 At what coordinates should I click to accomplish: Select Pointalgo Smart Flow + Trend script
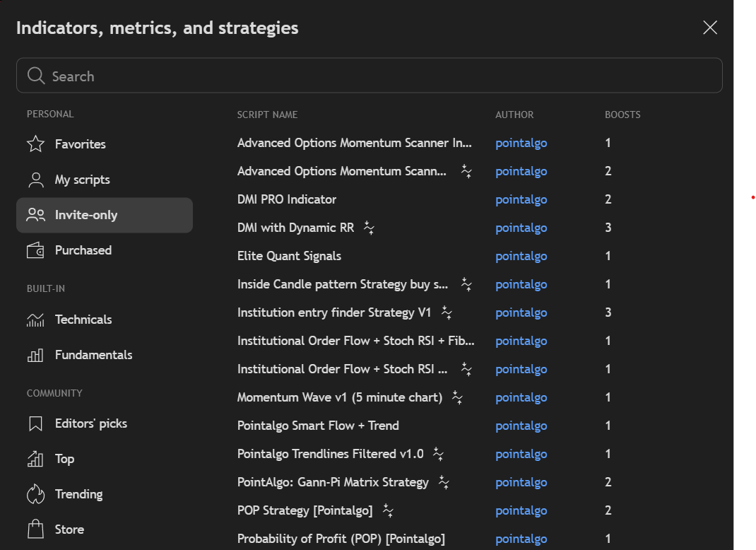click(318, 426)
